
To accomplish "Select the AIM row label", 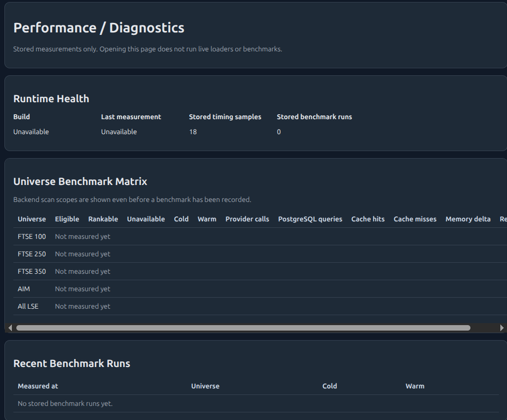I will point(23,289).
